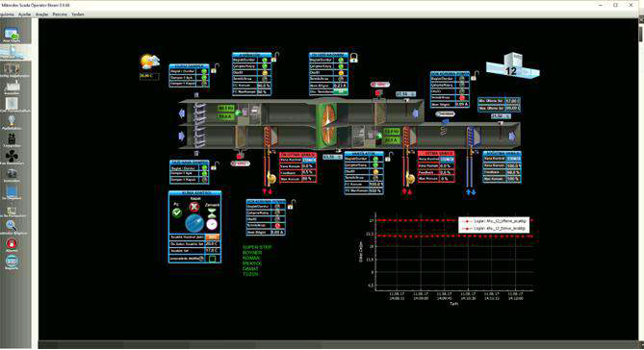This screenshot has height=350, width=644.
Task: Click the sun and cloud weather icon
Action: [x=149, y=62]
